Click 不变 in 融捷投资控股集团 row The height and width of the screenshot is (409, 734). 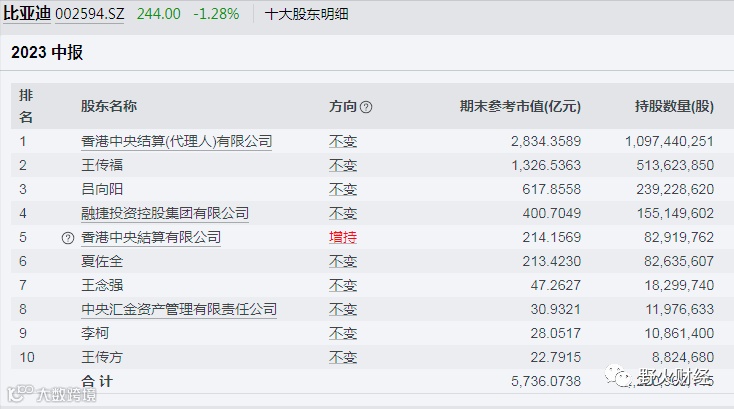pyautogui.click(x=343, y=213)
